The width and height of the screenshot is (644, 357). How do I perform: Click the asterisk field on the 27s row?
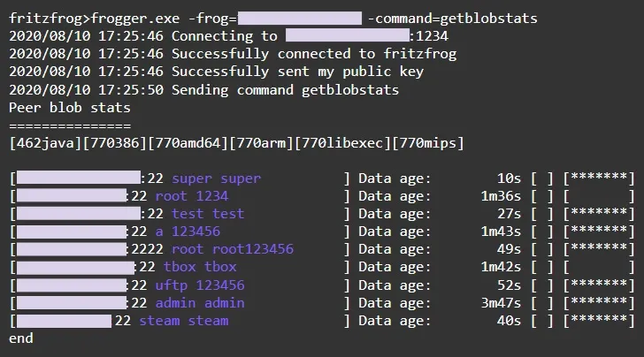click(599, 214)
